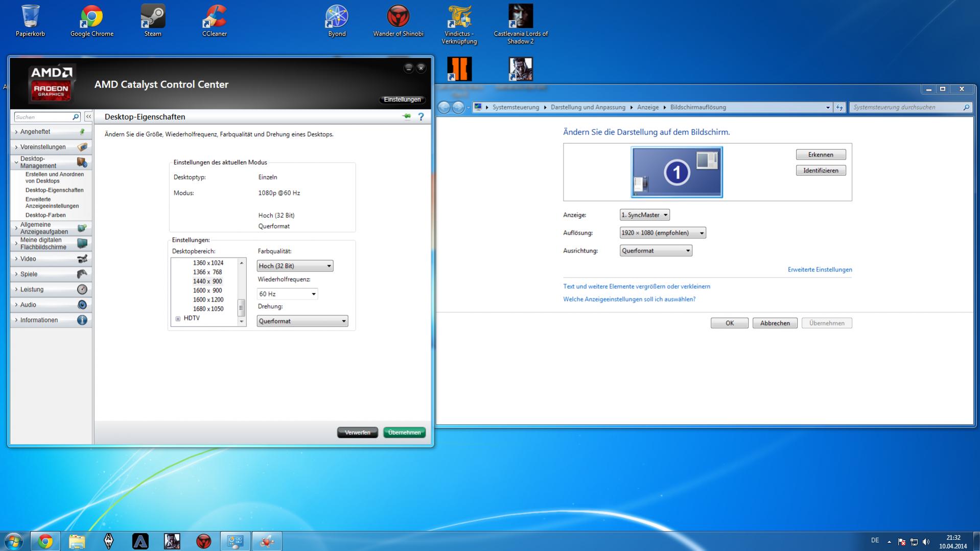
Task: Collapse the Catalyst sidebar with double chevron
Action: 88,117
